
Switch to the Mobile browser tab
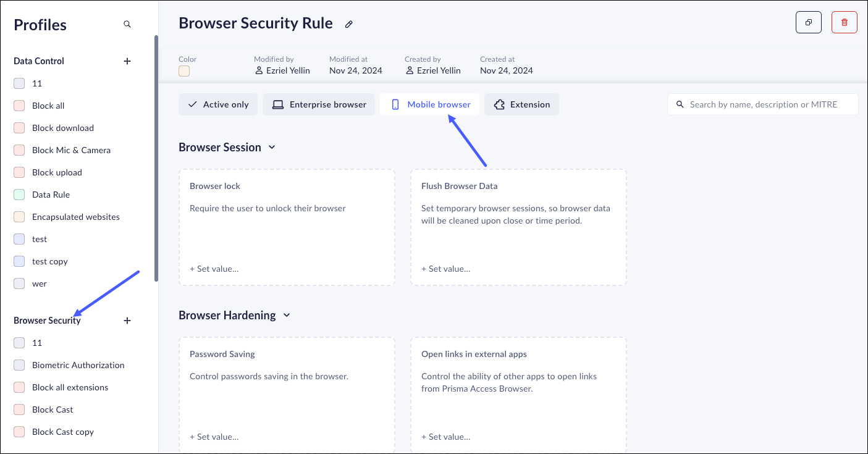(432, 105)
